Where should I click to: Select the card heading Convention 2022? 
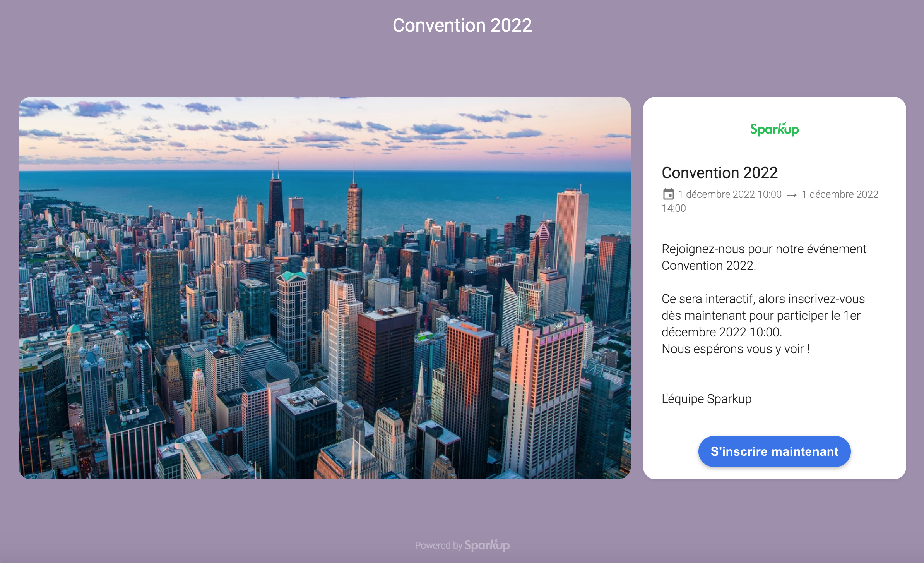(719, 173)
